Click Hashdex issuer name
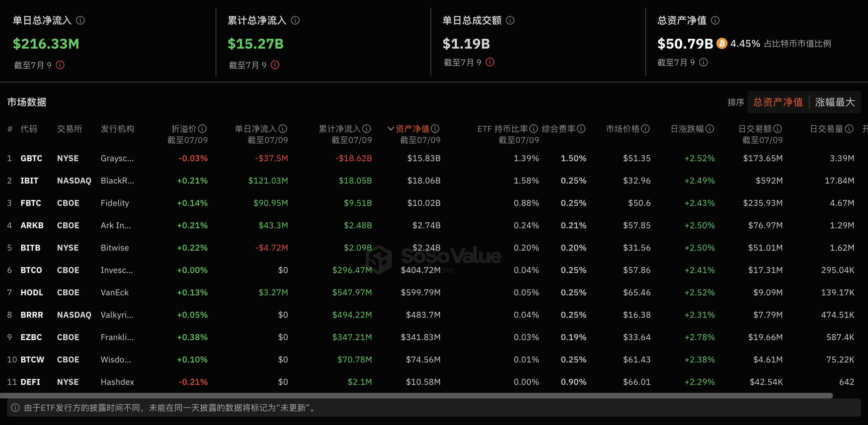This screenshot has width=868, height=425. (117, 382)
